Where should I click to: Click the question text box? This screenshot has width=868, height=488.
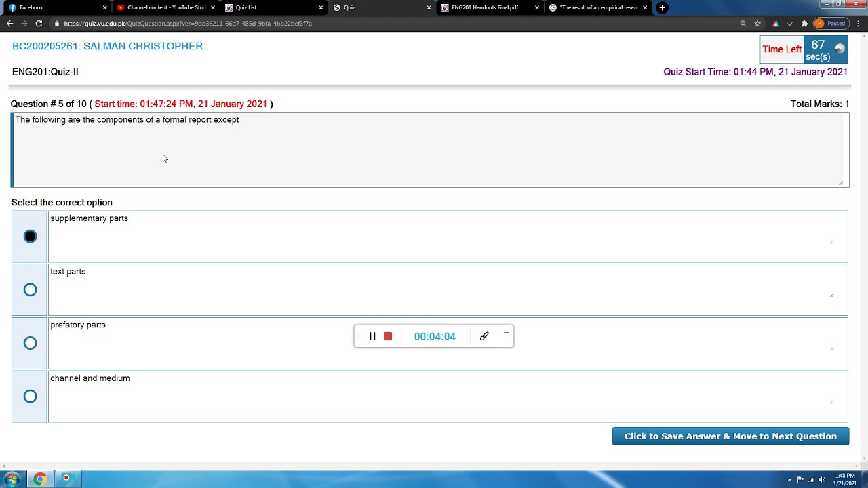pyautogui.click(x=430, y=150)
